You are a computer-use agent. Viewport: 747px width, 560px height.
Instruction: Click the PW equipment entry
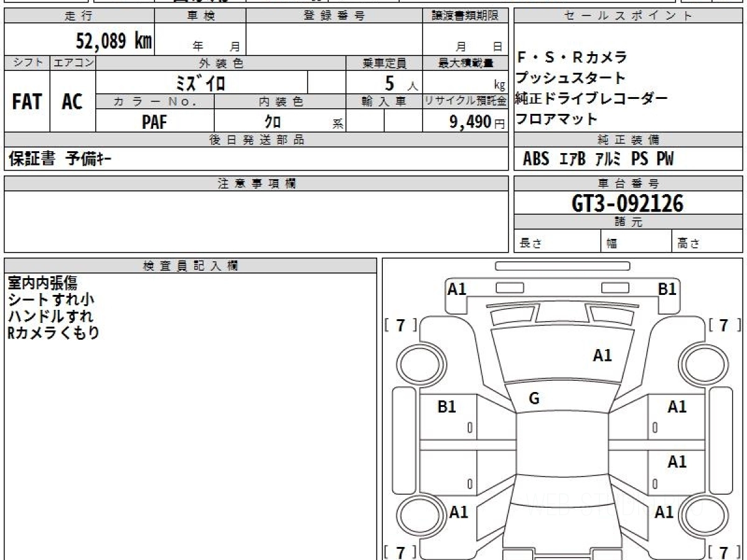[665, 159]
